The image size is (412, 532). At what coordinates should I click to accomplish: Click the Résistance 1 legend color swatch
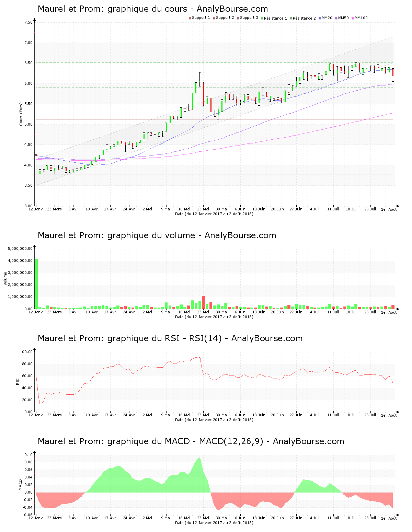pyautogui.click(x=262, y=18)
